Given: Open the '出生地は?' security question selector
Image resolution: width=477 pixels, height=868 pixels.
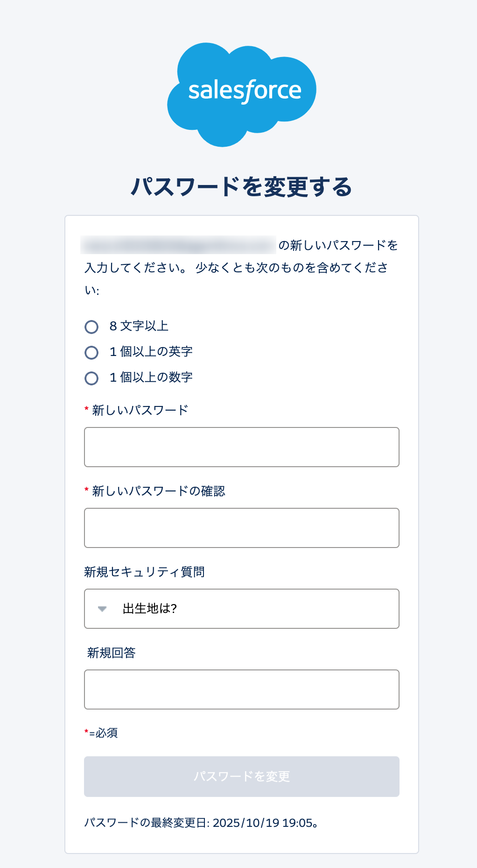Looking at the screenshot, I should (x=241, y=609).
